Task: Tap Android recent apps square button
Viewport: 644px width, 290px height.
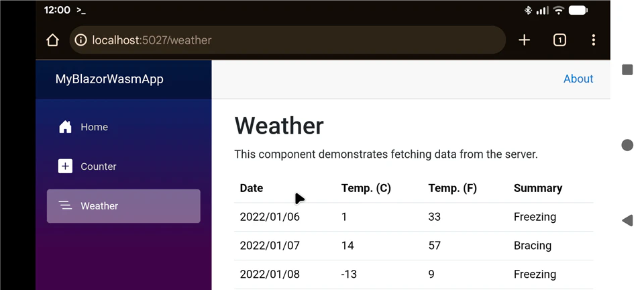Action: [x=627, y=69]
